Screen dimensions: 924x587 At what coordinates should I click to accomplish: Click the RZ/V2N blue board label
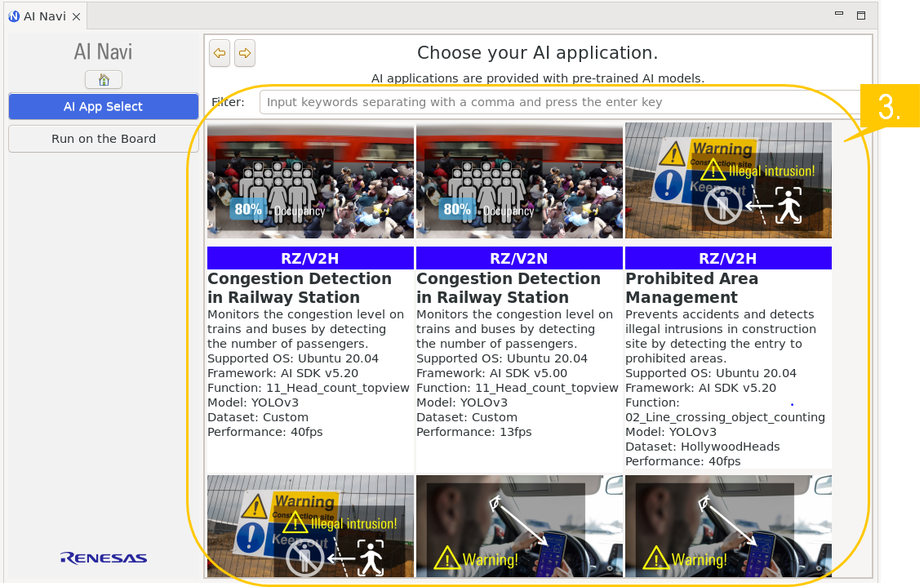[519, 259]
